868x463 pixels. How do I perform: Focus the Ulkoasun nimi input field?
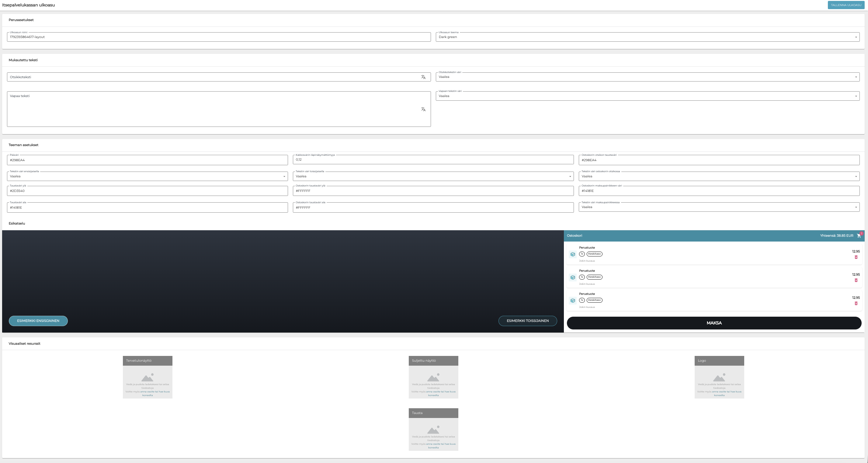tap(219, 37)
